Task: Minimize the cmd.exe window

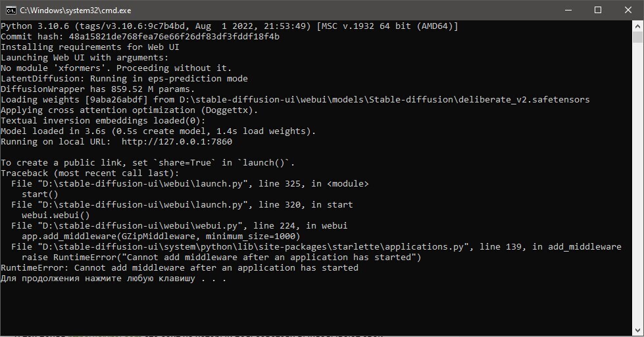Action: [x=568, y=10]
